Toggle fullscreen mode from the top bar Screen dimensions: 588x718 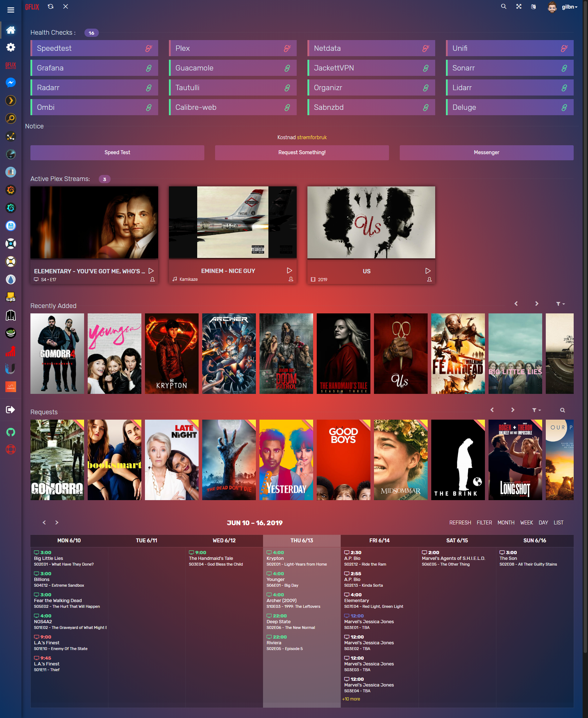(519, 6)
